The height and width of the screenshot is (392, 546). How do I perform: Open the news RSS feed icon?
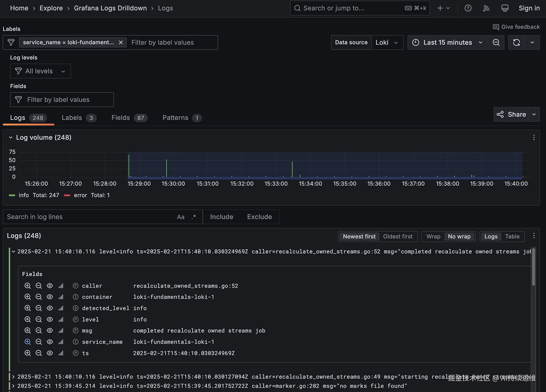click(x=486, y=8)
